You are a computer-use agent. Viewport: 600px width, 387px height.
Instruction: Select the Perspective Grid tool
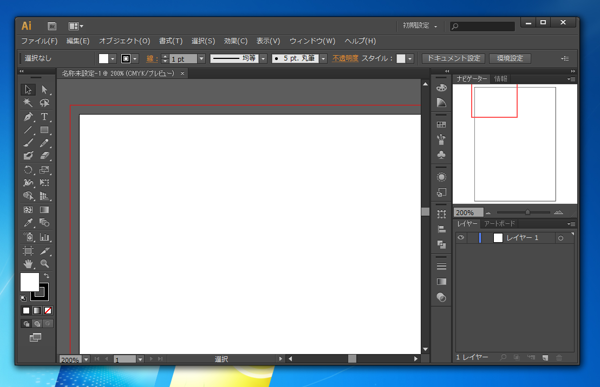coord(44,196)
